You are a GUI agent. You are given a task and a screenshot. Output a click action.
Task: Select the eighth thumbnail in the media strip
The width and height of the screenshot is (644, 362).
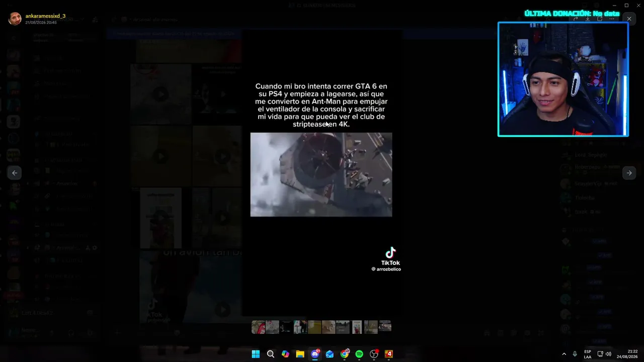(x=357, y=327)
